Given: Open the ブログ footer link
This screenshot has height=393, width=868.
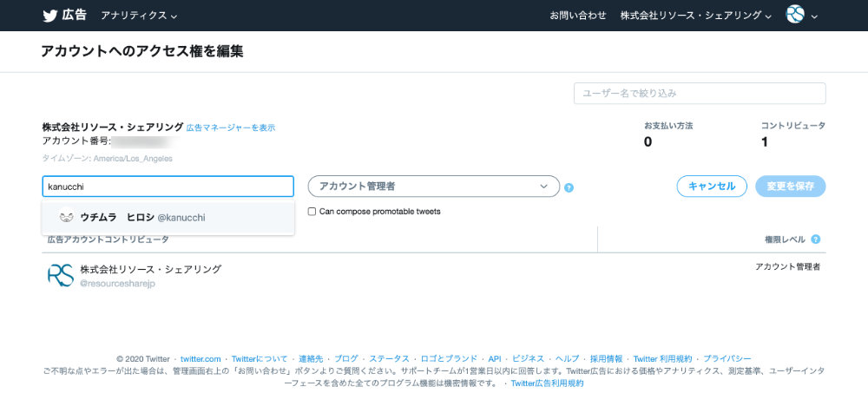Looking at the screenshot, I should coord(346,358).
